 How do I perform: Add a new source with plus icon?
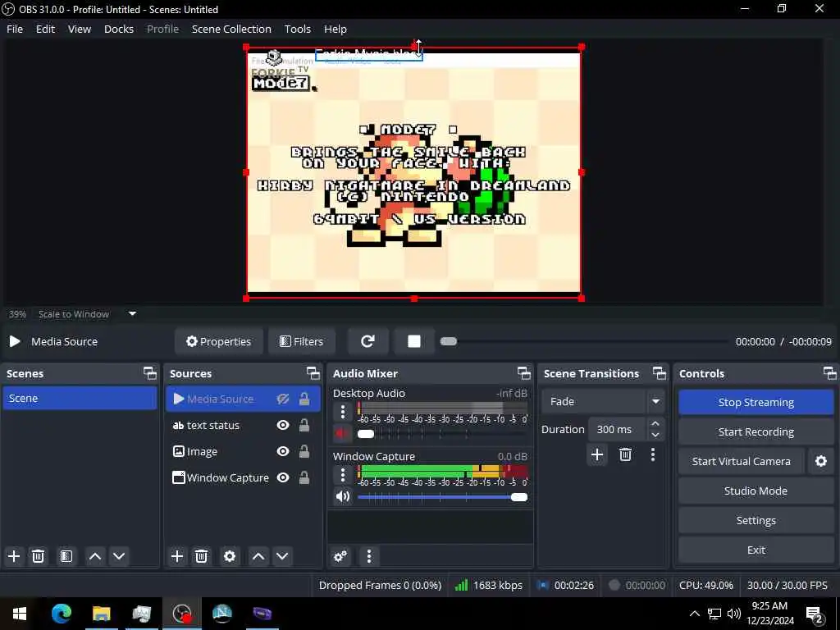click(x=177, y=557)
